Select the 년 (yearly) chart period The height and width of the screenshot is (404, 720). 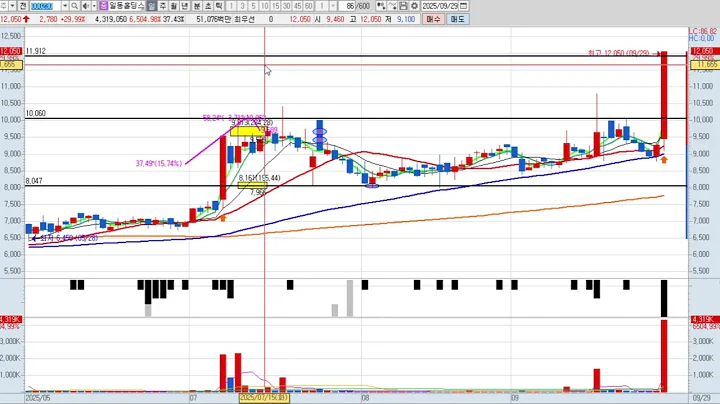[185, 6]
